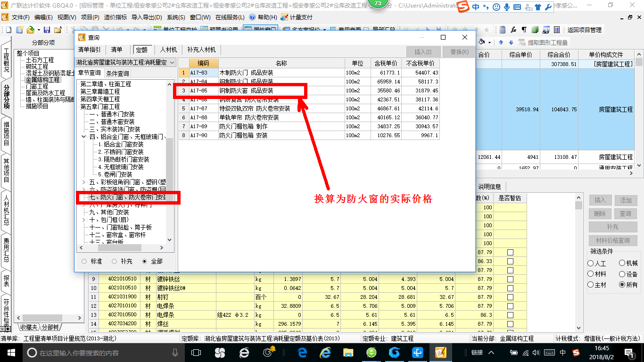Open dropdown arrow next to open-folder icon
This screenshot has width=644, height=362.
pos(38,30)
